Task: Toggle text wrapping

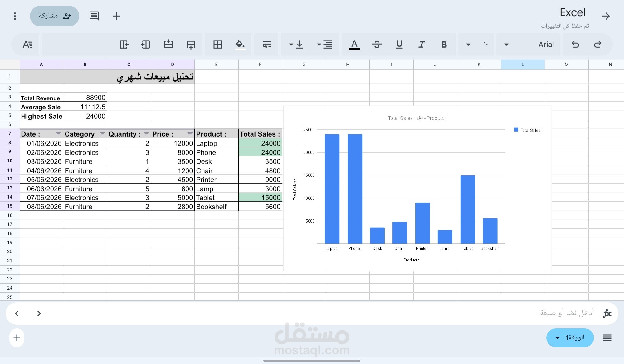Action: [x=266, y=45]
